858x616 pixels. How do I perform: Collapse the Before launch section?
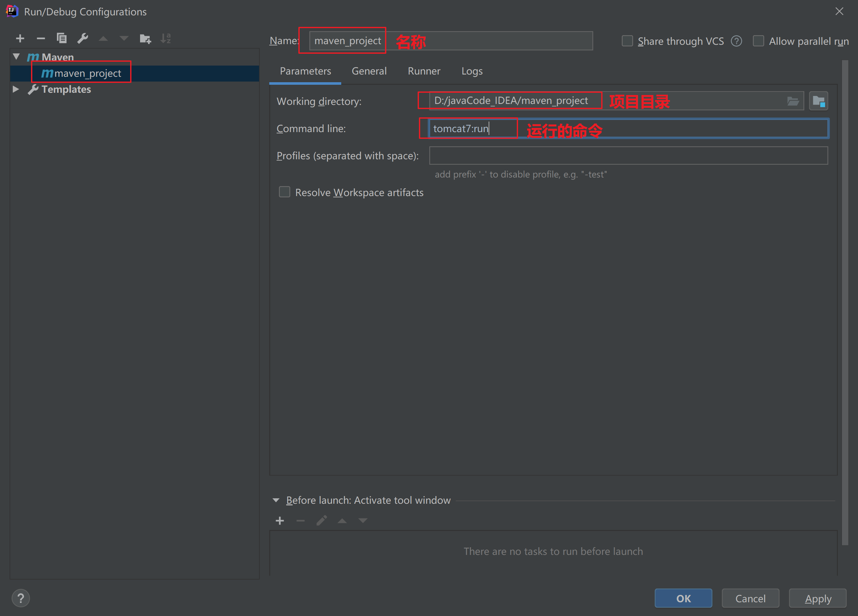(x=276, y=500)
